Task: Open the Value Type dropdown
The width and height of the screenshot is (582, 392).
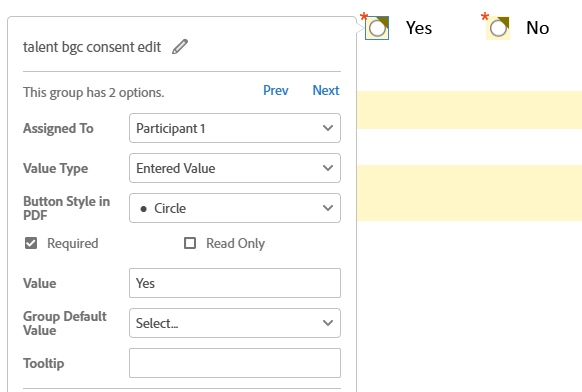Action: pyautogui.click(x=235, y=168)
